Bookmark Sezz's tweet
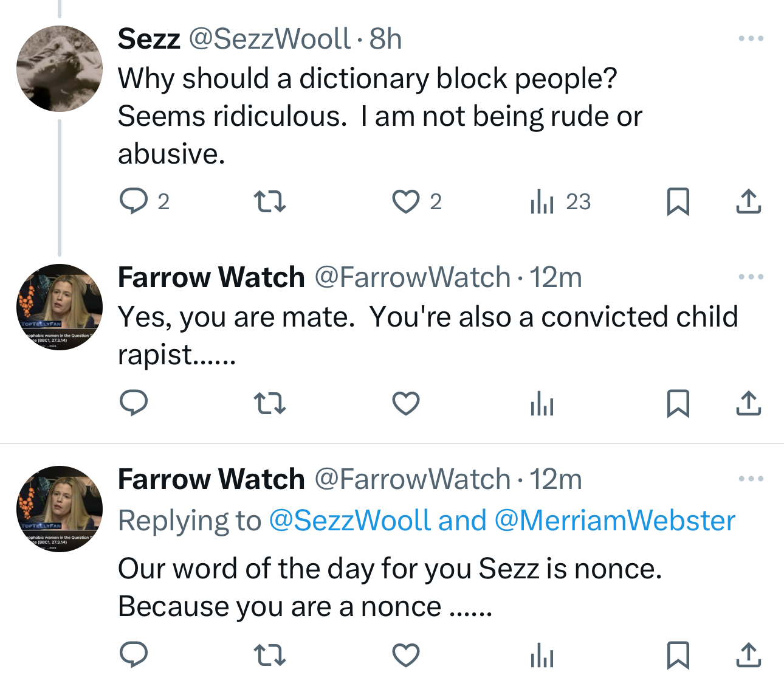This screenshot has height=700, width=784. point(678,201)
